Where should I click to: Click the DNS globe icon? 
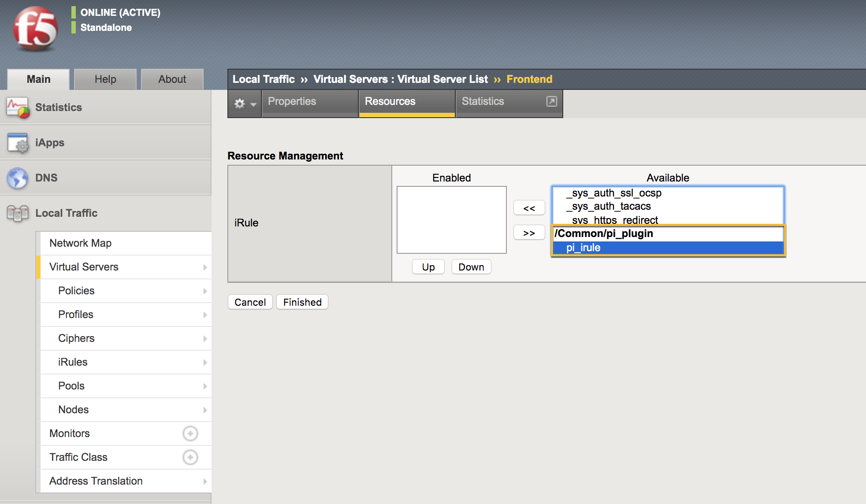pyautogui.click(x=18, y=178)
